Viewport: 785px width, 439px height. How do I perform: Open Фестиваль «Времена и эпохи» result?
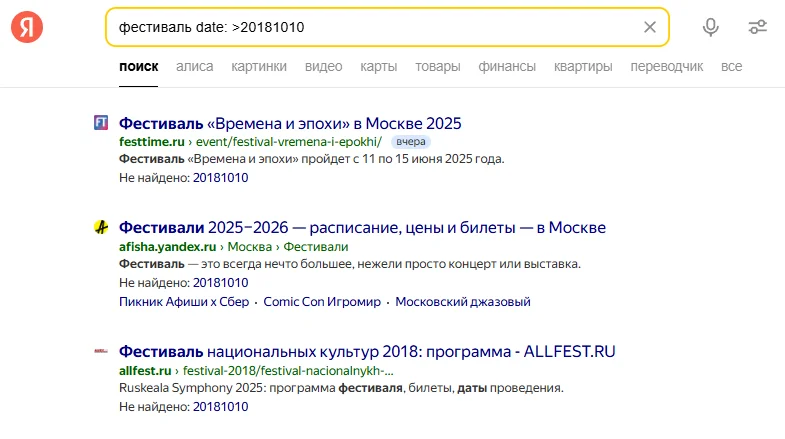(x=290, y=123)
